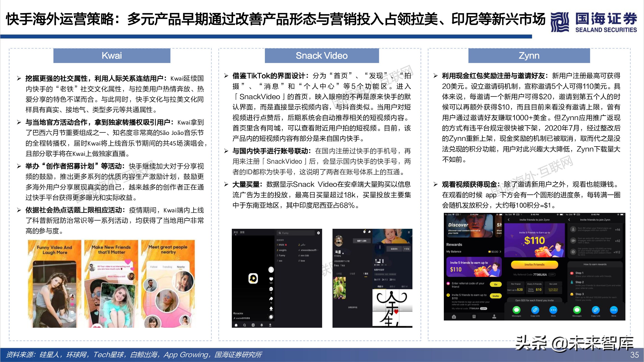Open the 'Meet great people nearby' Kwai image

point(168,284)
